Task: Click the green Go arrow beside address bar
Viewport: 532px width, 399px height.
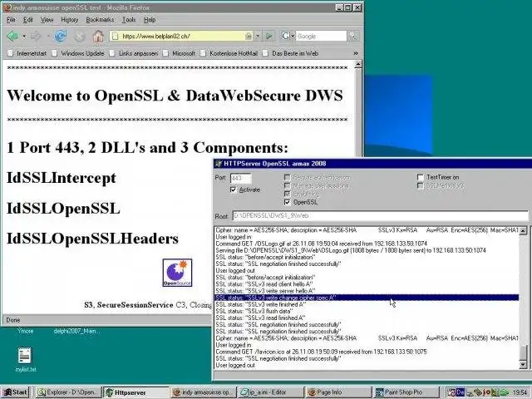Action: coord(269,36)
